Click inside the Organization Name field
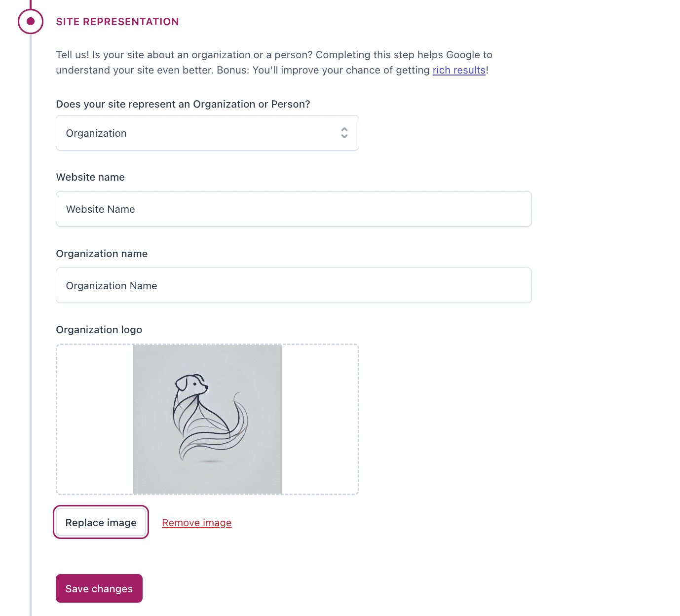Screen dimensions: 680x616 (294, 285)
